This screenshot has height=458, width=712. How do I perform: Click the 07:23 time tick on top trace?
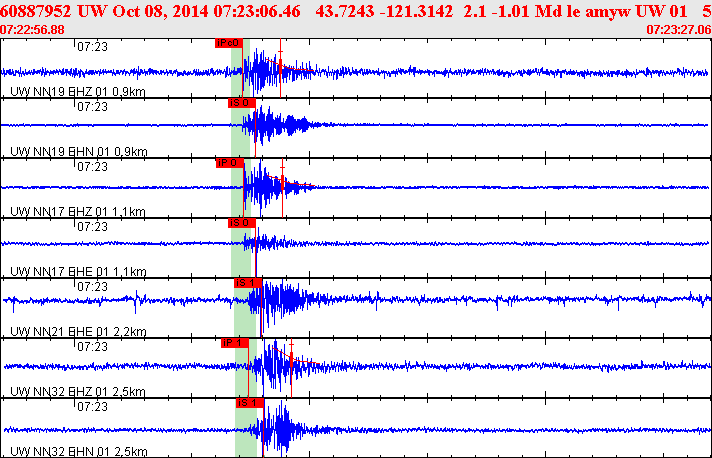[93, 45]
